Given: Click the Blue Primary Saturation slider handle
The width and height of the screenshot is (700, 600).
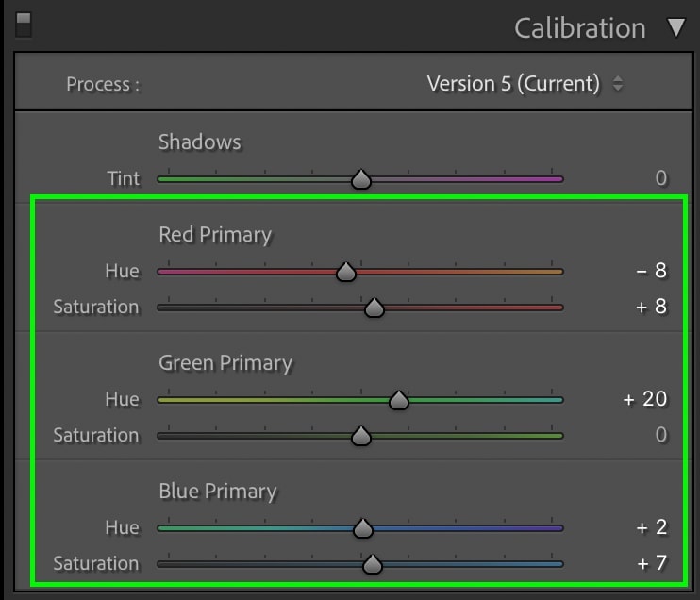Looking at the screenshot, I should pyautogui.click(x=373, y=564).
